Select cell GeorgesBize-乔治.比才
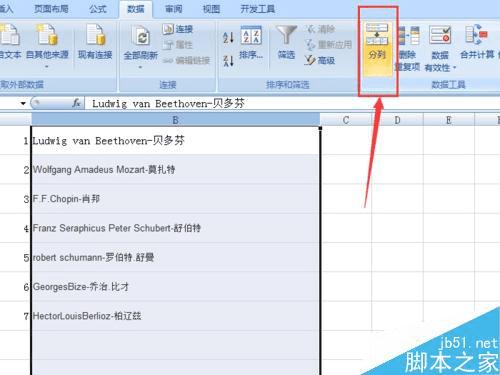 [x=176, y=287]
